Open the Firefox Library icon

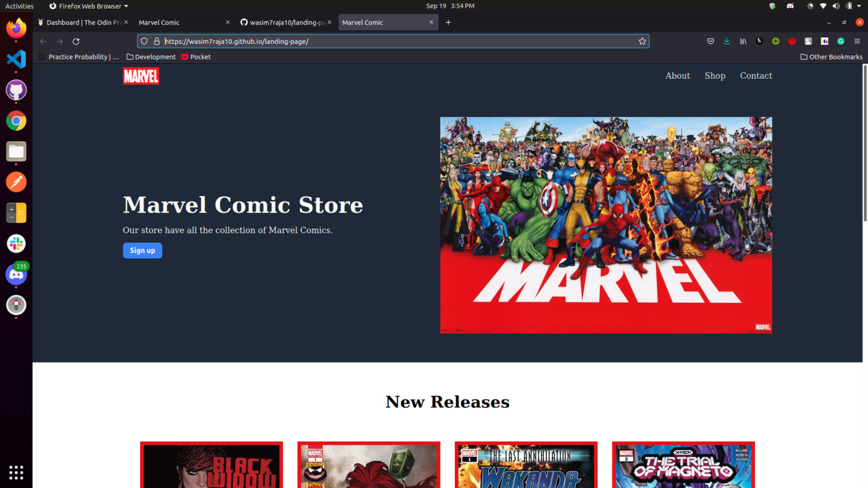click(x=743, y=41)
